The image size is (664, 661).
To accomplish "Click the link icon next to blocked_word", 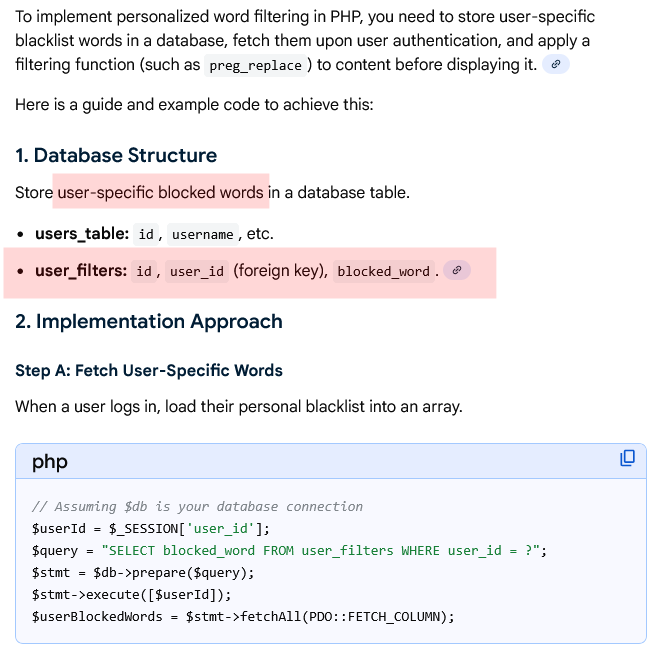I will click(457, 271).
